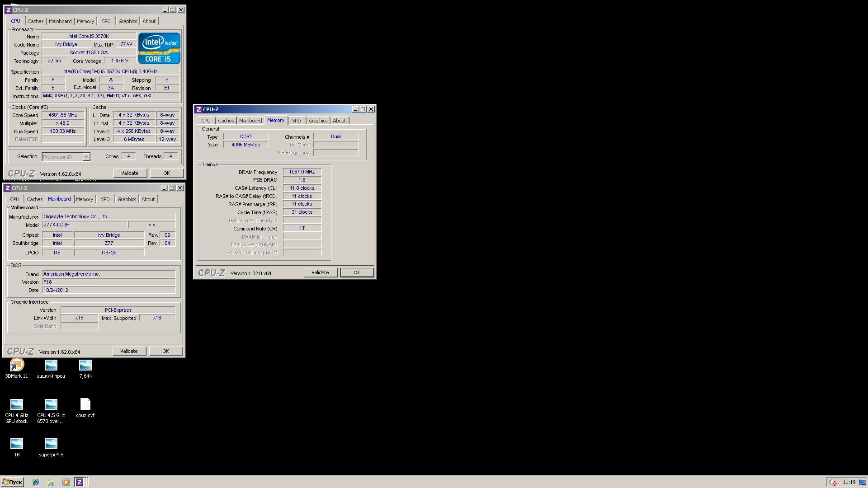Open SPD tab in Memory window
Image resolution: width=868 pixels, height=488 pixels.
296,121
